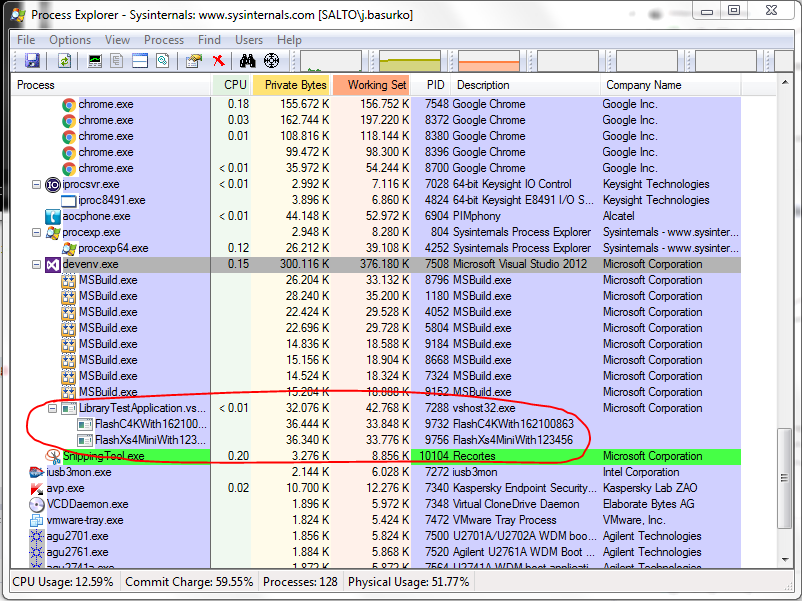Click the VCDDaemon.exe disc icon
Viewport: 802px width, 601px height.
coord(36,504)
